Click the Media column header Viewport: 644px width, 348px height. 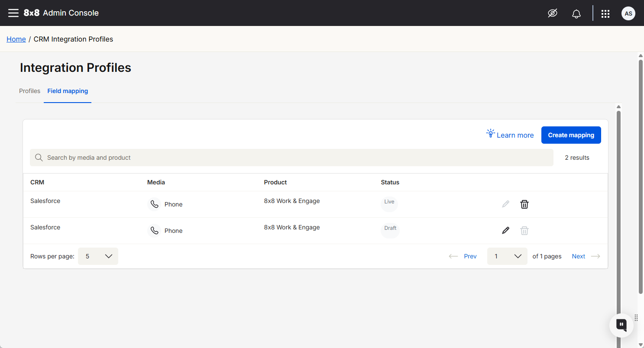[156, 182]
